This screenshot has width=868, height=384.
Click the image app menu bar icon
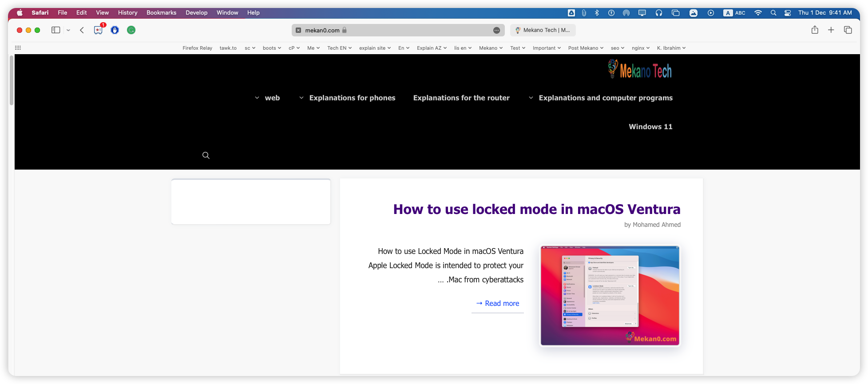[694, 13]
